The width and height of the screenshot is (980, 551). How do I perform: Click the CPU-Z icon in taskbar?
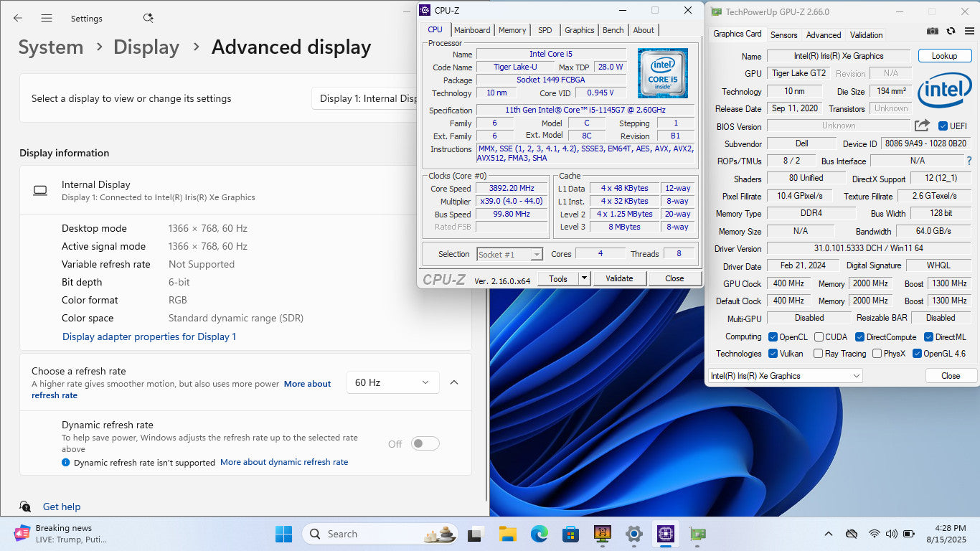point(664,534)
